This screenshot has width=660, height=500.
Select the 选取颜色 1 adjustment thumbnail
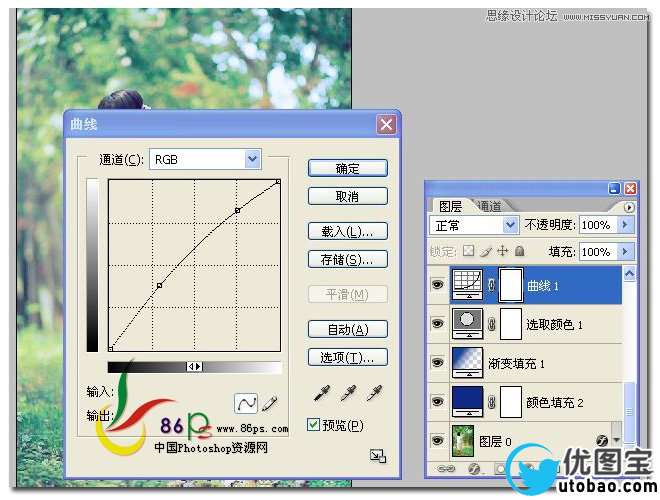point(468,323)
